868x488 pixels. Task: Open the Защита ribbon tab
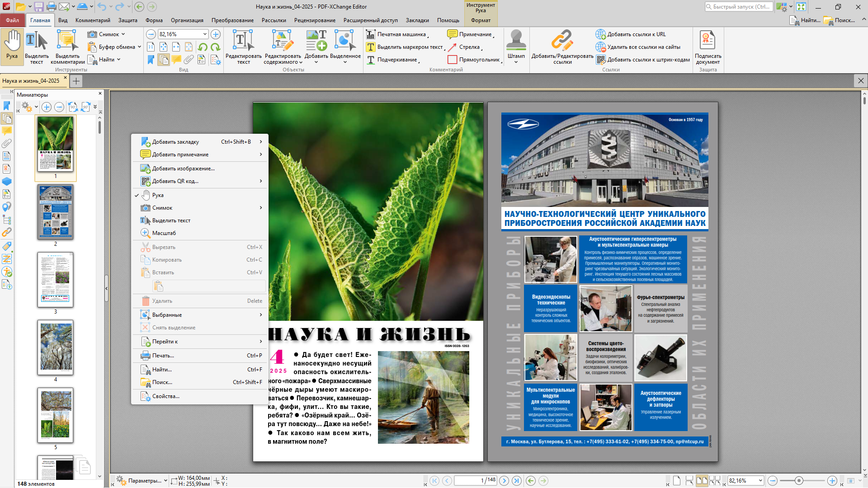127,20
